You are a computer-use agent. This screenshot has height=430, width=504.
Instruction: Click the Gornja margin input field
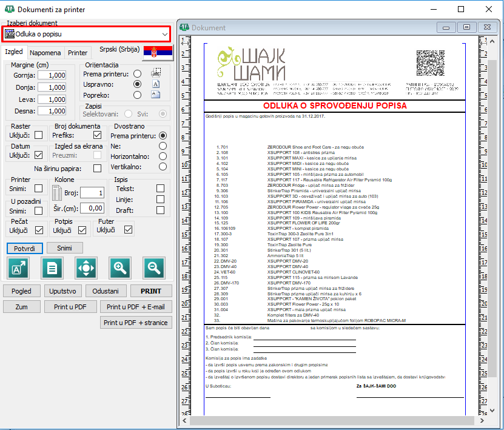click(52, 75)
